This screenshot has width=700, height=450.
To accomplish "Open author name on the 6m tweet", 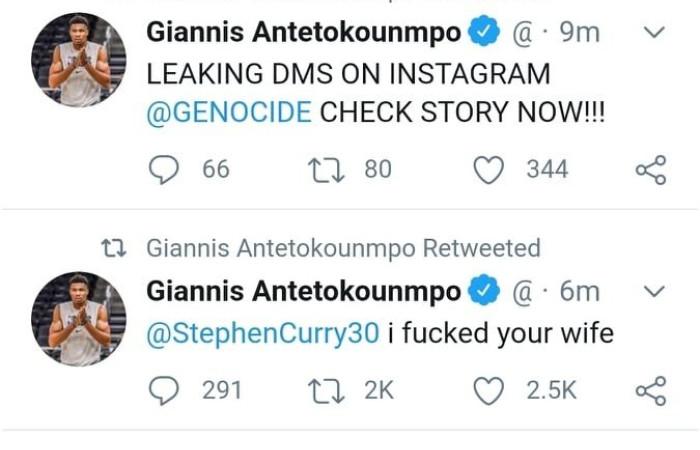I will click(304, 291).
